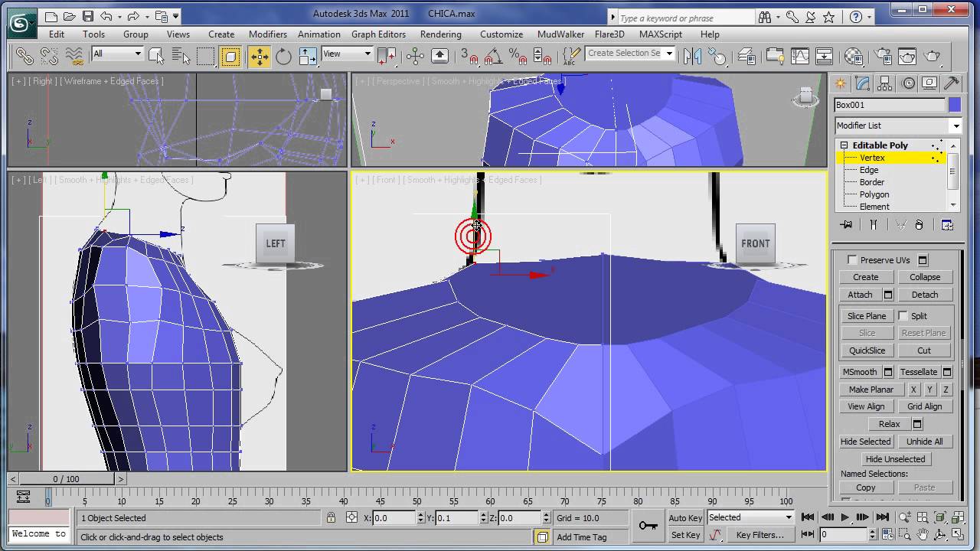Toggle the Angle Snap icon

(493, 56)
